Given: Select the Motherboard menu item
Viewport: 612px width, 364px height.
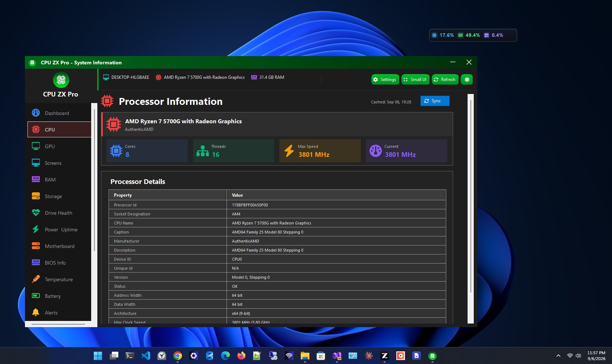Looking at the screenshot, I should pos(59,246).
